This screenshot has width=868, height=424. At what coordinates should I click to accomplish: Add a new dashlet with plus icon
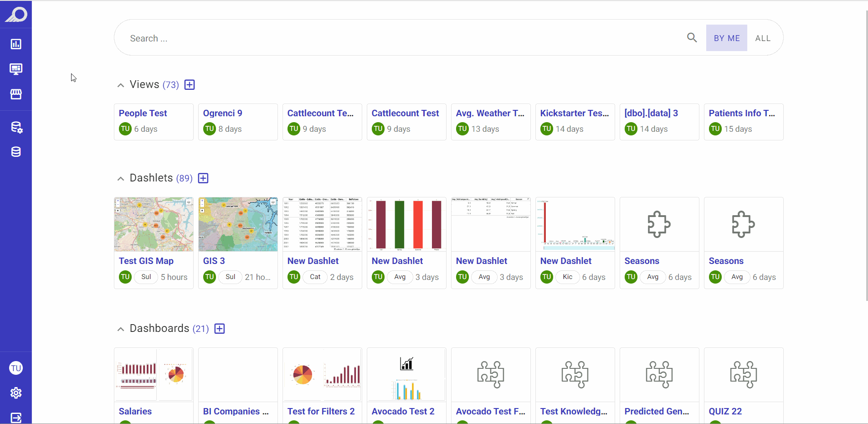[x=203, y=178]
